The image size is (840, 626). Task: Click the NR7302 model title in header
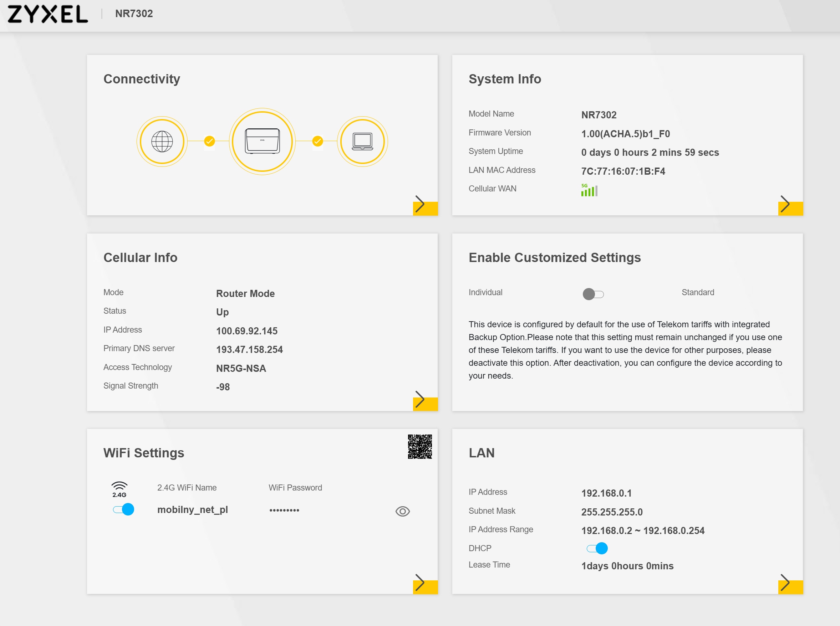[134, 14]
